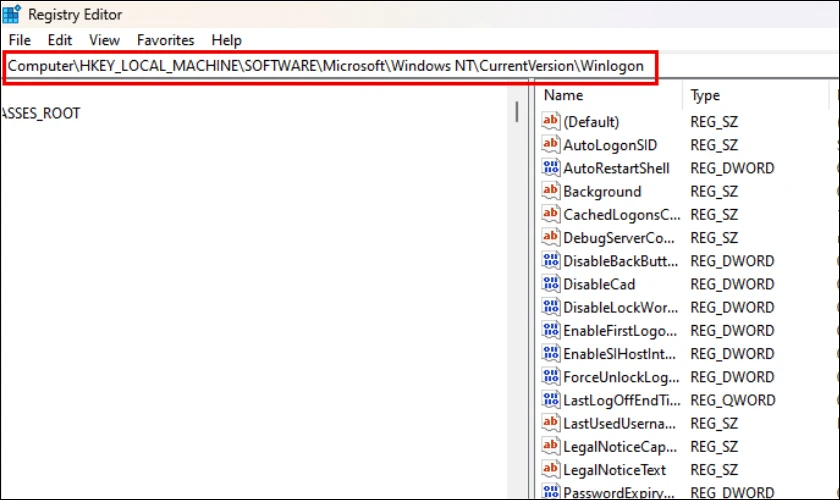Select the icon beside ForceUnlockLogon entry
Screen dimensions: 840x500
(x=551, y=377)
